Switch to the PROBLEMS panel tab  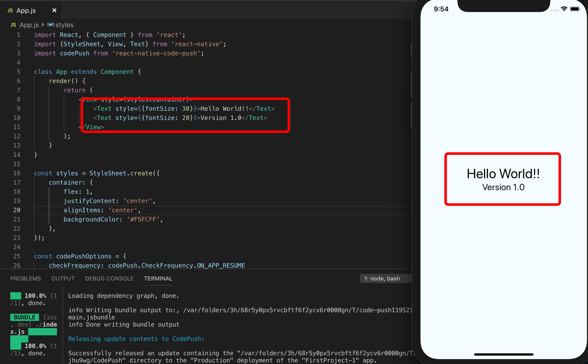pos(25,278)
